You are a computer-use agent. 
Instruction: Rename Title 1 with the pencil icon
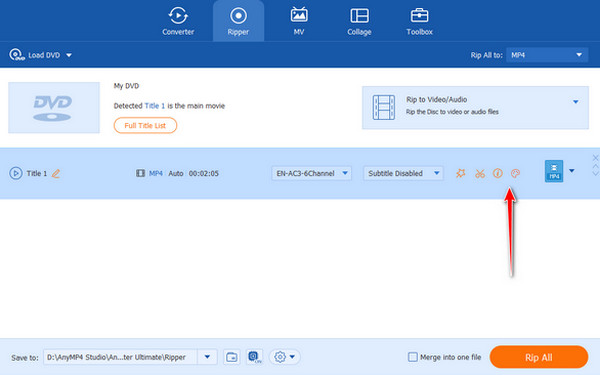click(56, 174)
